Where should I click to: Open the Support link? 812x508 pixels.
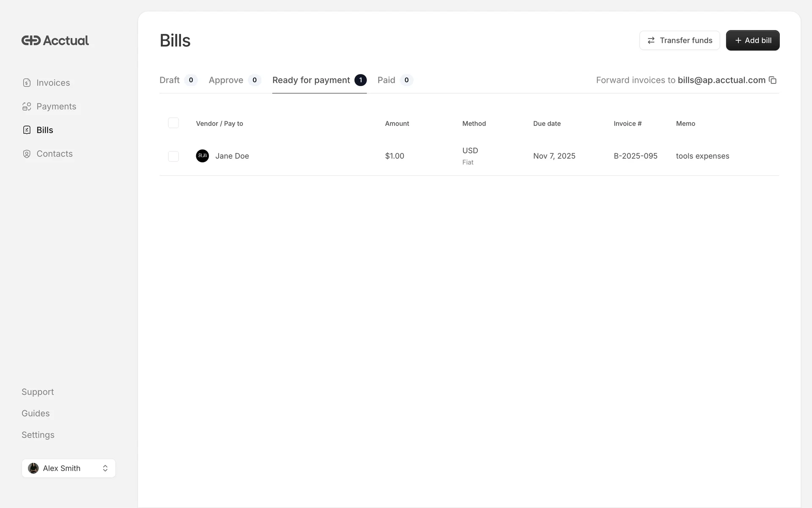pyautogui.click(x=38, y=392)
